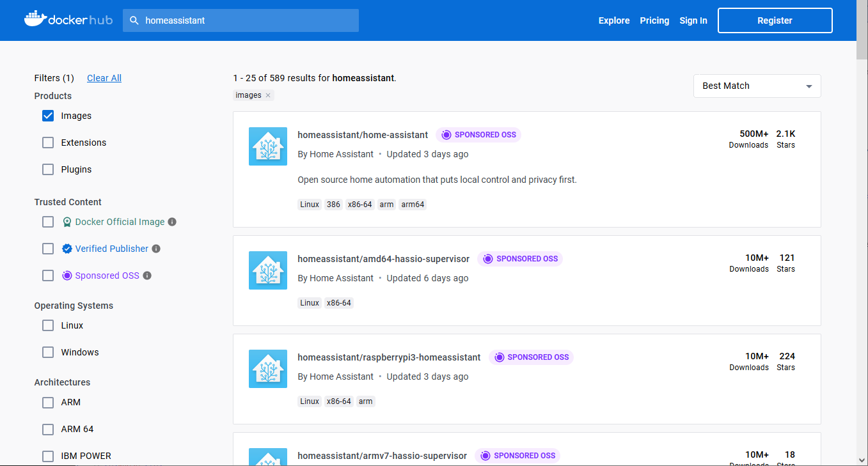This screenshot has width=868, height=466.
Task: Uncheck the Images filter checkbox
Action: 48,116
